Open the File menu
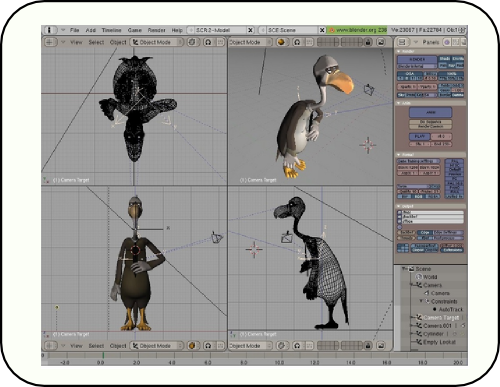This screenshot has width=500, height=387. click(74, 30)
